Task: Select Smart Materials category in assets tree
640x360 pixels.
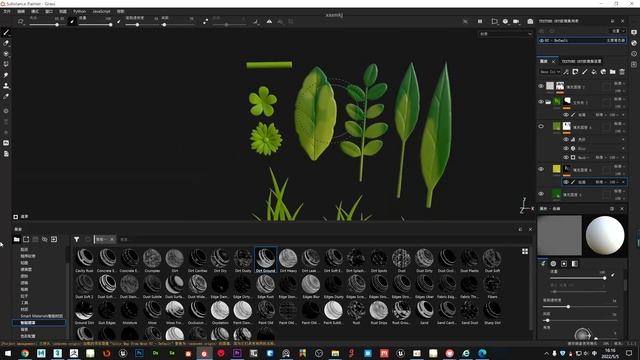Action: 42,316
